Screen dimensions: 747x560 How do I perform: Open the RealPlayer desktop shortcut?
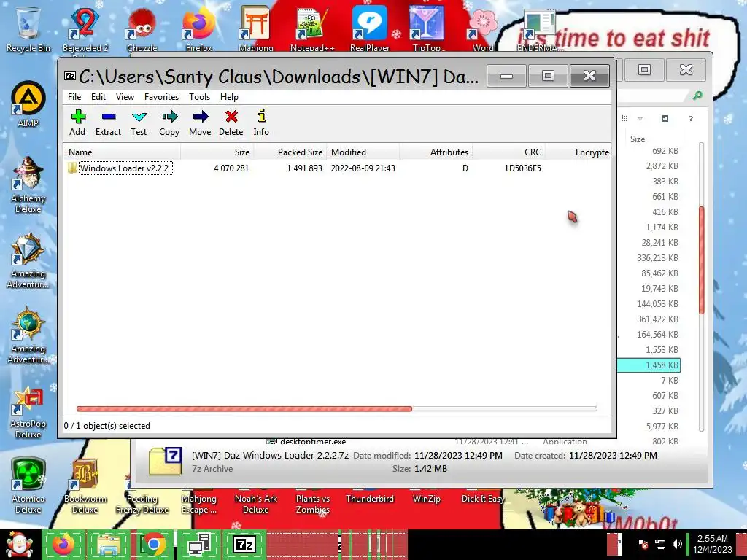(370, 29)
